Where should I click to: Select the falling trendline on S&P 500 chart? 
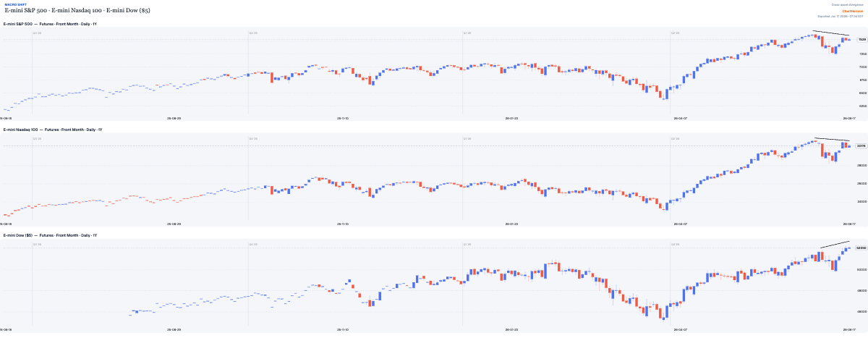pyautogui.click(x=832, y=33)
